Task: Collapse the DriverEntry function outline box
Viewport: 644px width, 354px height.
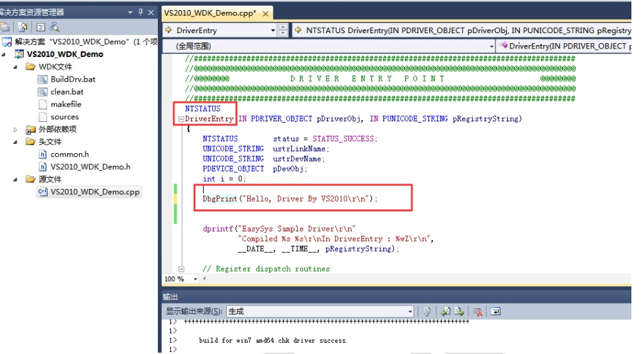Action: 180,119
